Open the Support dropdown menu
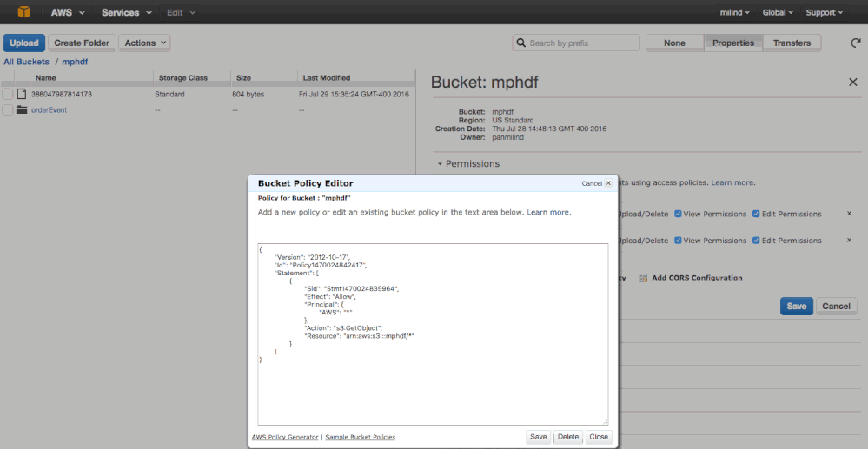The height and width of the screenshot is (449, 868). [825, 12]
